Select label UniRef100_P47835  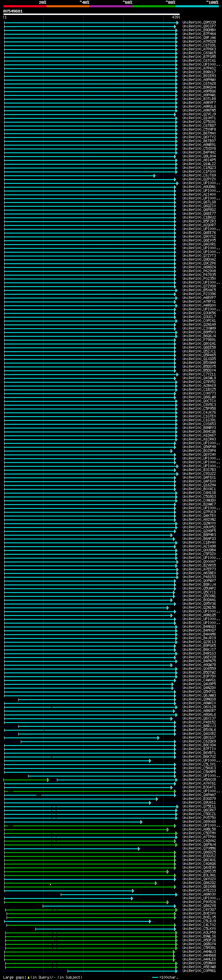199,275
